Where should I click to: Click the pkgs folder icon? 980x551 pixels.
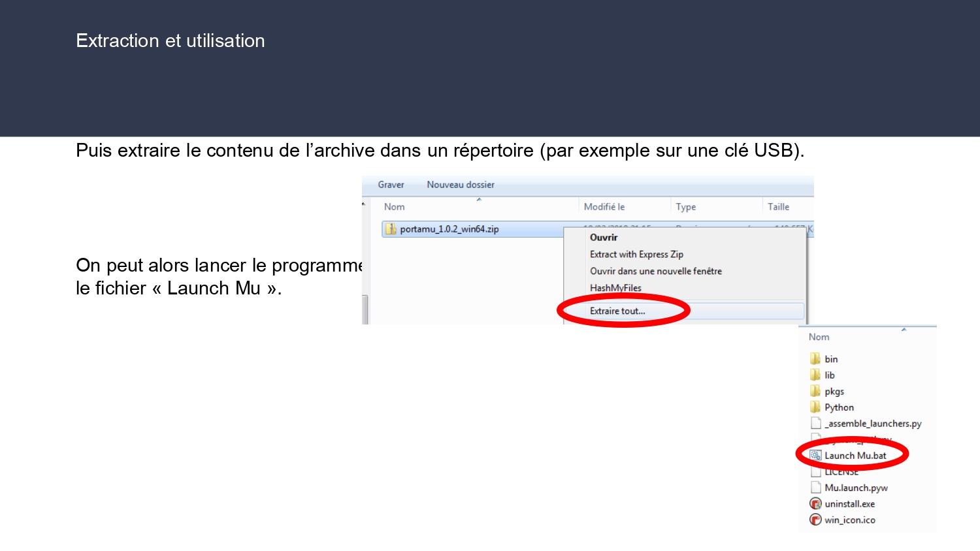click(x=815, y=391)
